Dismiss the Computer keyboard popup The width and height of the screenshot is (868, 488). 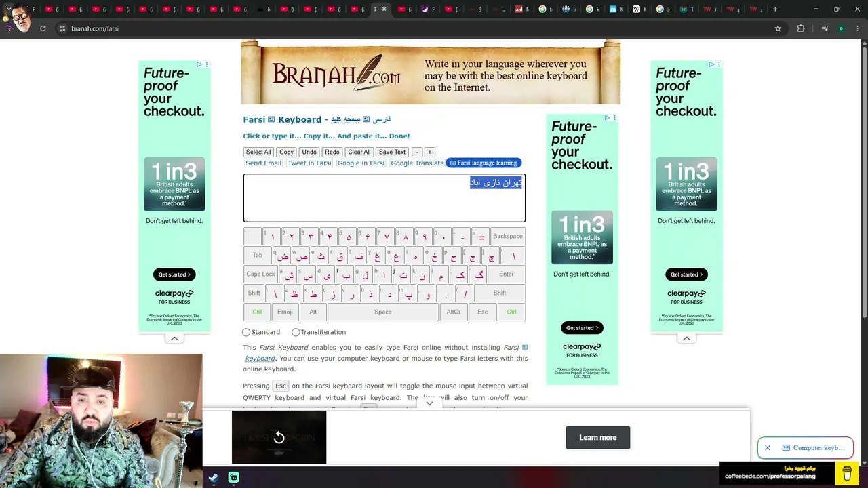[768, 448]
